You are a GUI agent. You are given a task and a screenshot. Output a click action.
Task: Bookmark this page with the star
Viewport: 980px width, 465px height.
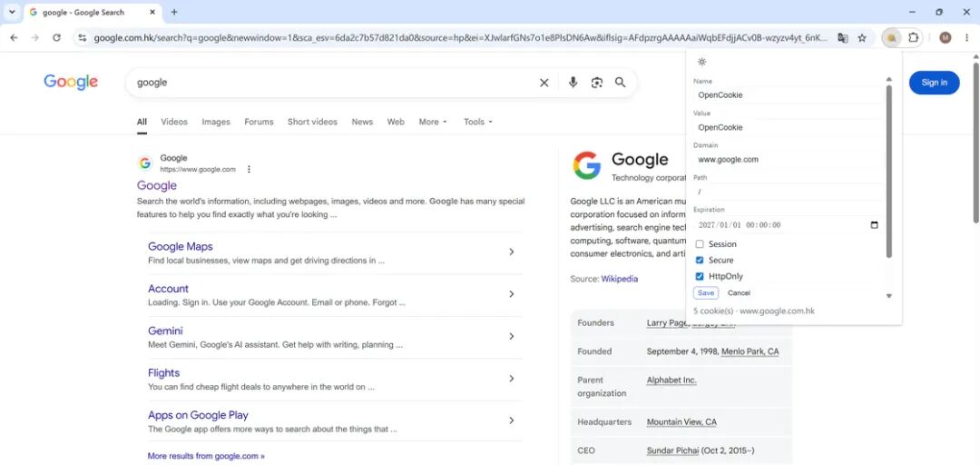(862, 37)
